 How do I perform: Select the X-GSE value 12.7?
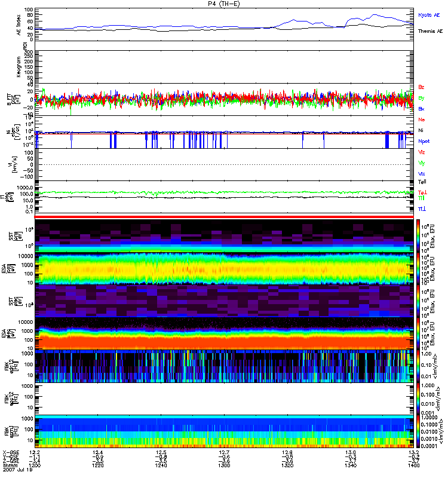(x=224, y=452)
